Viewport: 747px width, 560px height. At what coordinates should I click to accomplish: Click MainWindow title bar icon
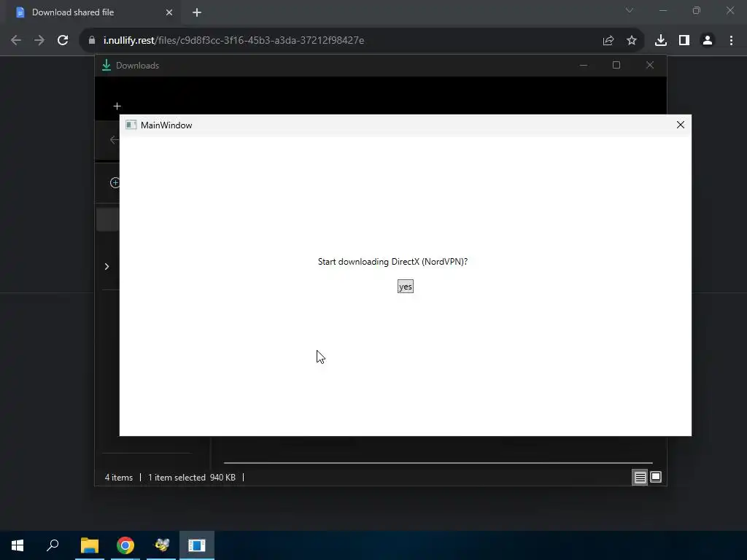coord(131,125)
